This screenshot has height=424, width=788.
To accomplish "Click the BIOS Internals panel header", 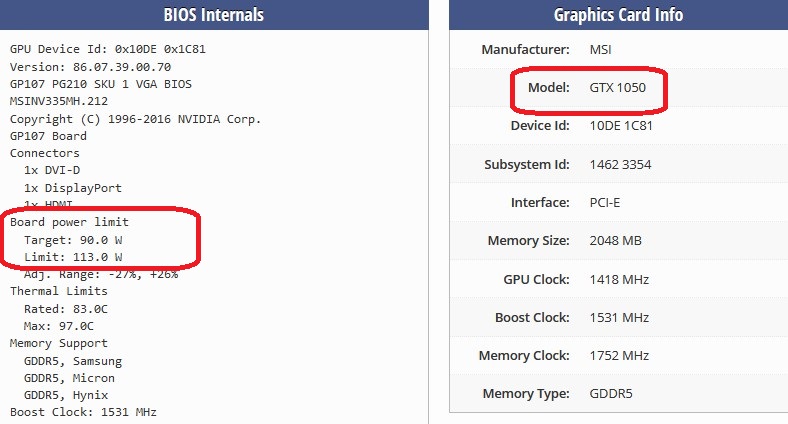I will pos(213,15).
